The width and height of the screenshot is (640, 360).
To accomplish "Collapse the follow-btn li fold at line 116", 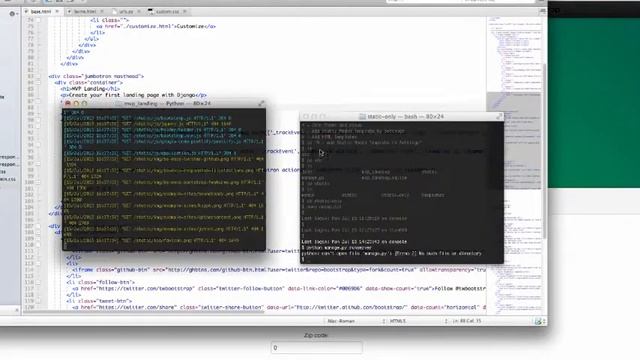I will coord(39,282).
